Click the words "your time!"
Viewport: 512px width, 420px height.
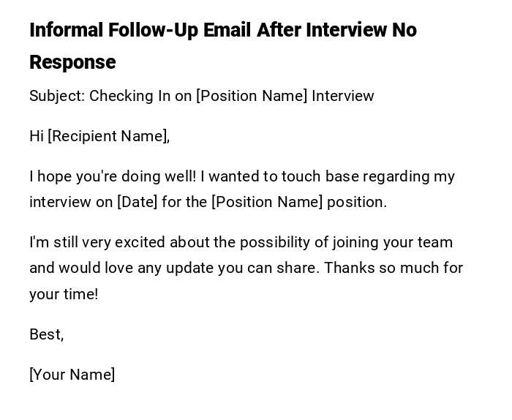[64, 294]
